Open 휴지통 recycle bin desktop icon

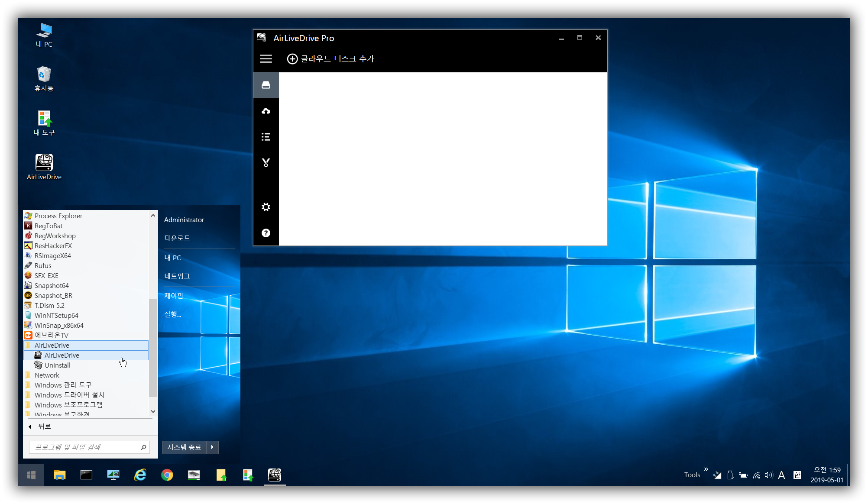point(44,79)
